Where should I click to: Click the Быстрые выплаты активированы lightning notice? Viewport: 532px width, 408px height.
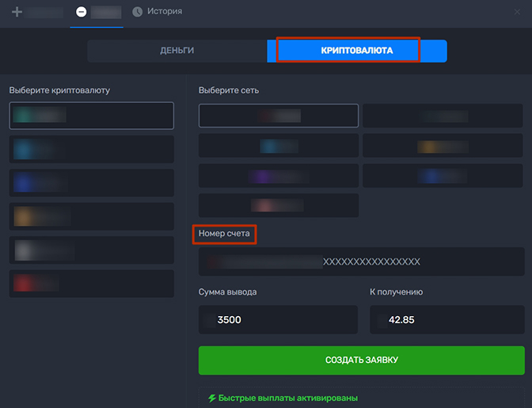(283, 398)
